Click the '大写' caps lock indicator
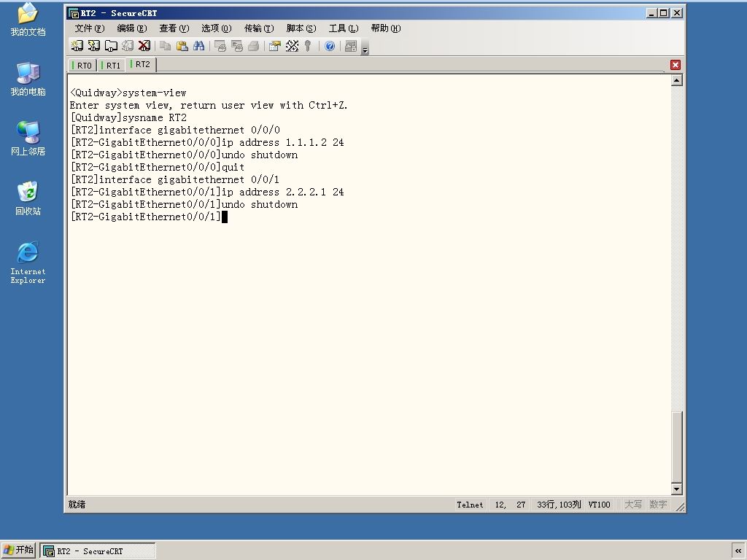Screen dimensions: 747x560 (x=633, y=505)
